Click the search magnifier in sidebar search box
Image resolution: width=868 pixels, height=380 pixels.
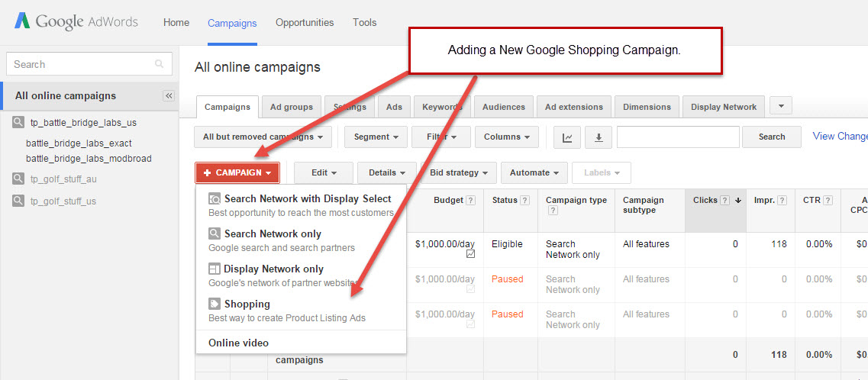160,64
